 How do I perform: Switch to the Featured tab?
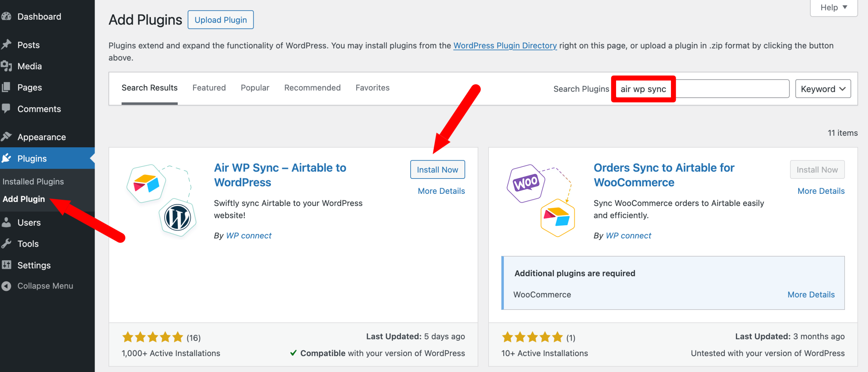tap(209, 88)
